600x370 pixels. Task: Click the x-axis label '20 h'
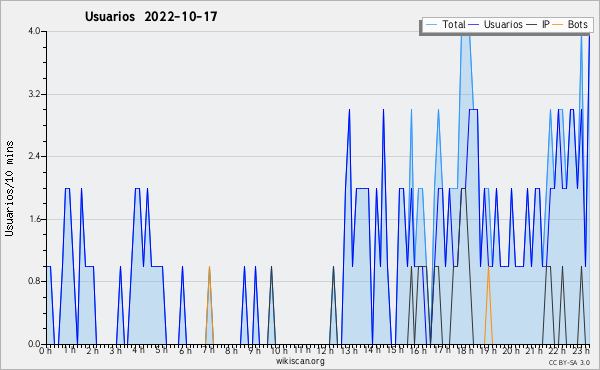(511, 351)
